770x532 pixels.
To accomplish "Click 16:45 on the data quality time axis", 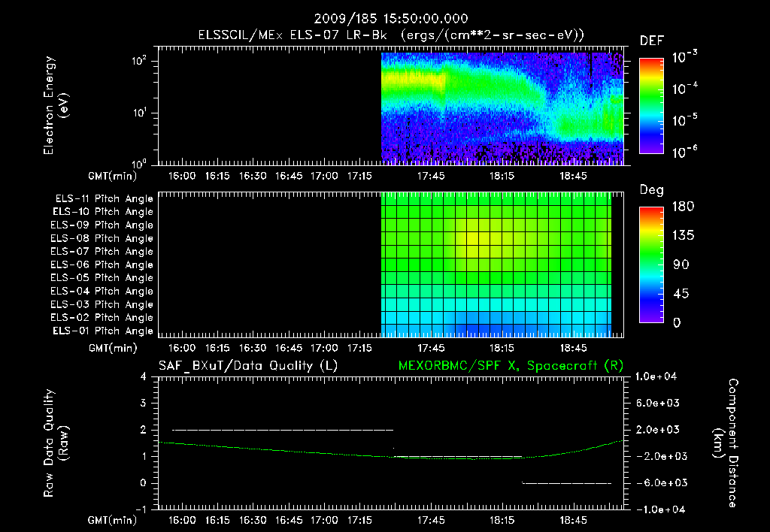I will click(288, 520).
